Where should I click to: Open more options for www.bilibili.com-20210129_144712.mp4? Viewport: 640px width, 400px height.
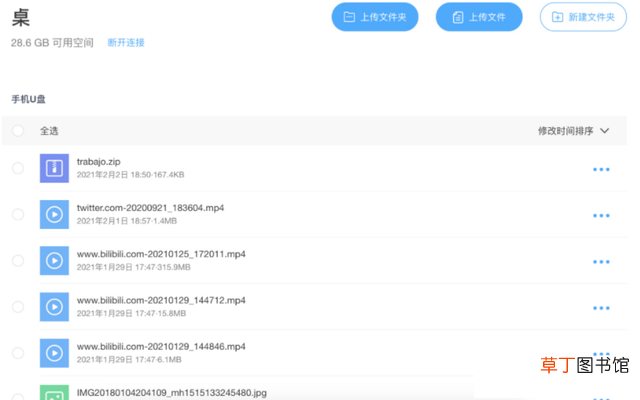601,308
